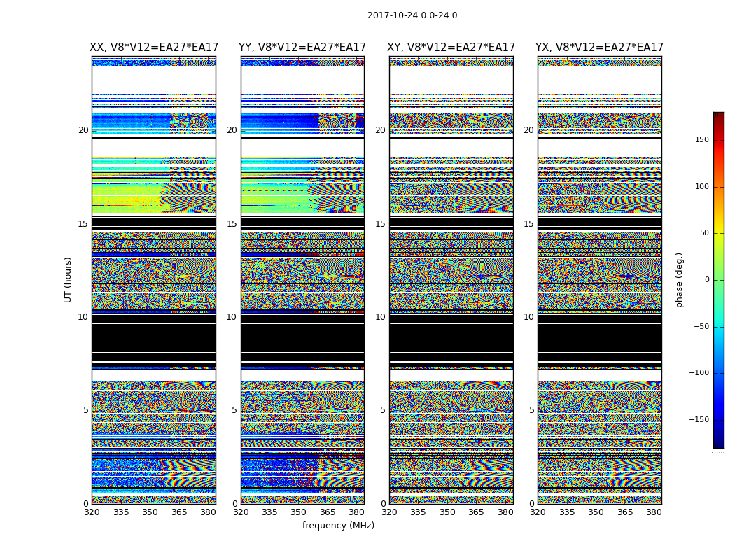Click the YX phase waterfall plot

[x=599, y=280]
